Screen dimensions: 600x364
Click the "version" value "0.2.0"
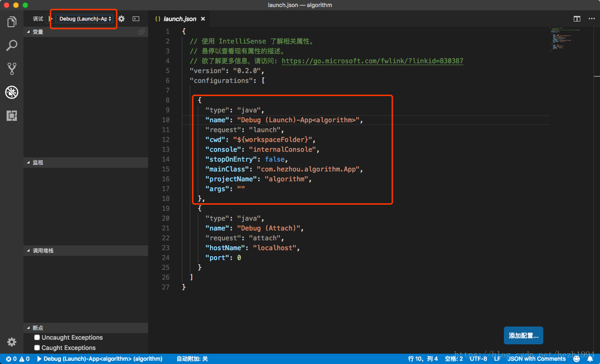(x=247, y=71)
